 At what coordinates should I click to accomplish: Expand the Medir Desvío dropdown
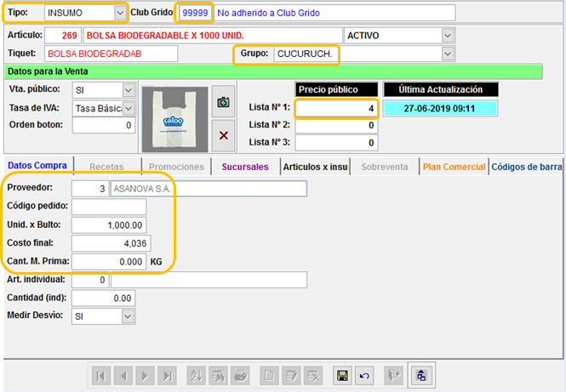coord(128,315)
